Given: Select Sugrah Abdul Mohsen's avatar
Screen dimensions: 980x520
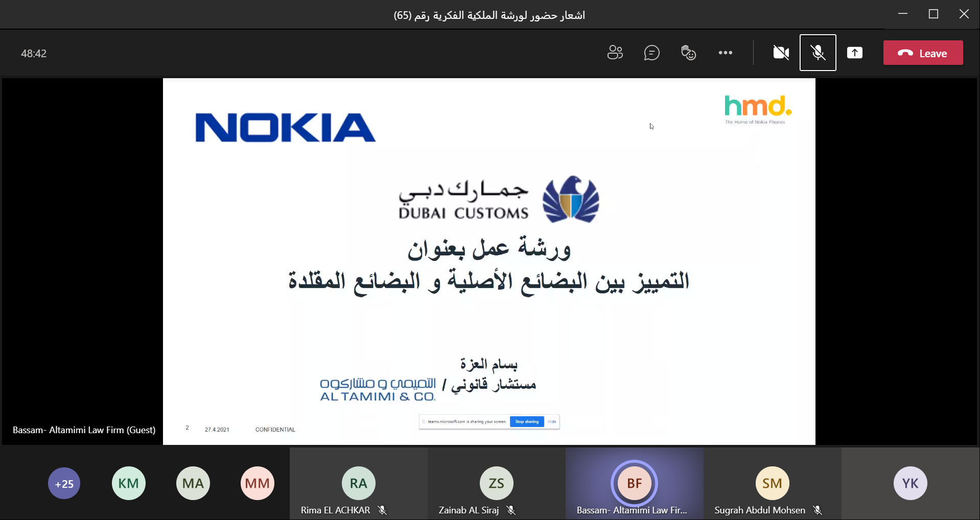Looking at the screenshot, I should [x=773, y=483].
